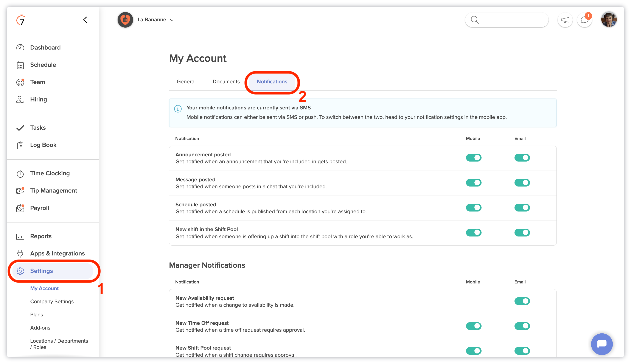Open My Account settings link
The image size is (631, 364).
44,288
